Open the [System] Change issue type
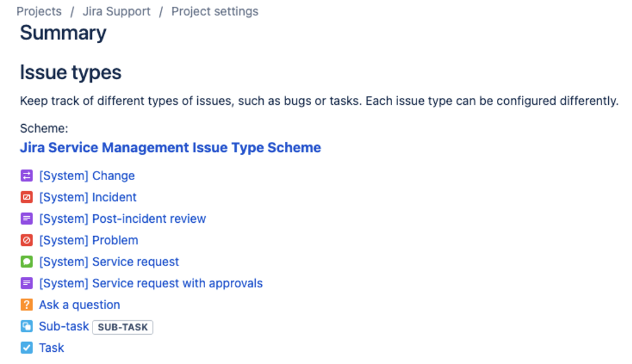This screenshot has height=364, width=632. coord(86,175)
